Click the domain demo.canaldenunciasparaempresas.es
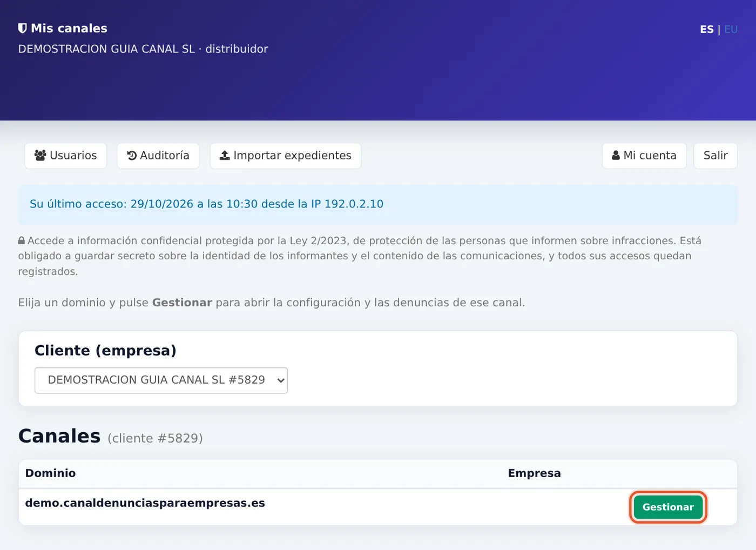 pyautogui.click(x=145, y=503)
